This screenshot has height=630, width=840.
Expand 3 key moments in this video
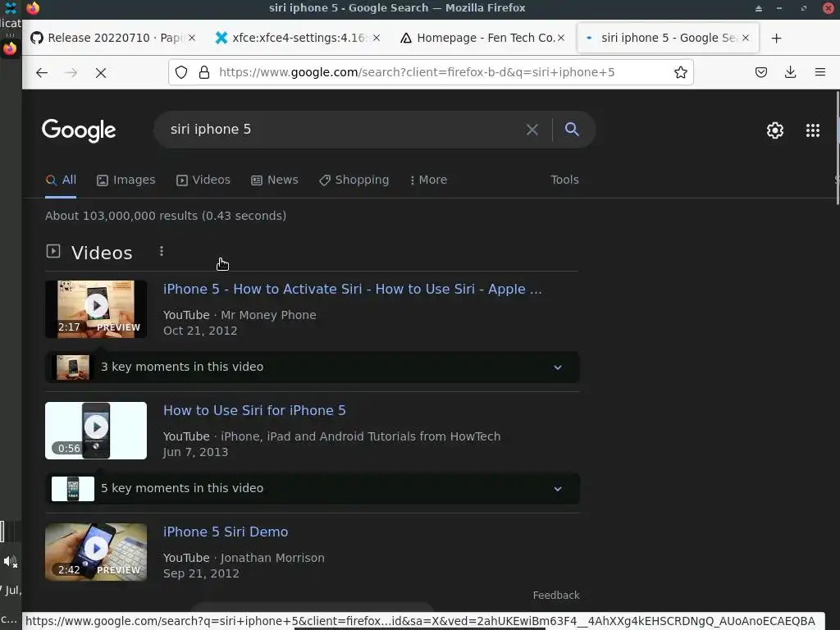313,367
